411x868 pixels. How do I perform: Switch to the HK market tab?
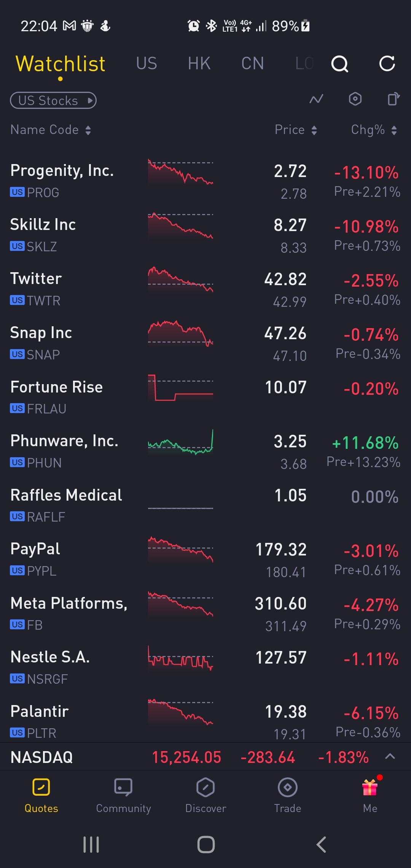(x=199, y=64)
